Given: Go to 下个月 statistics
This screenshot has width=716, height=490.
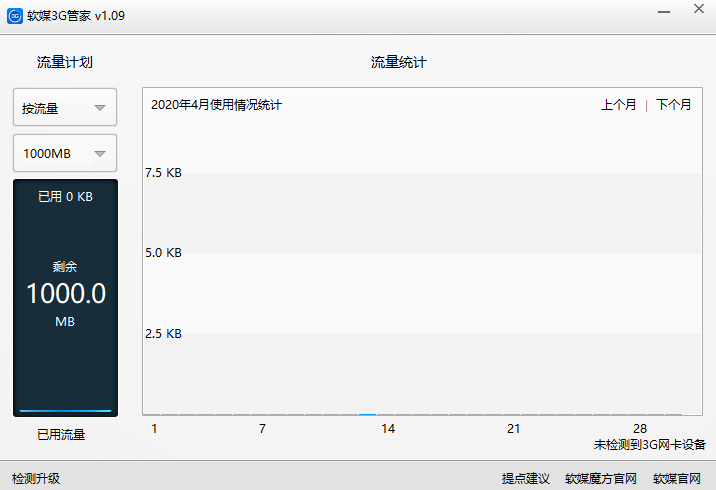Looking at the screenshot, I should [674, 105].
